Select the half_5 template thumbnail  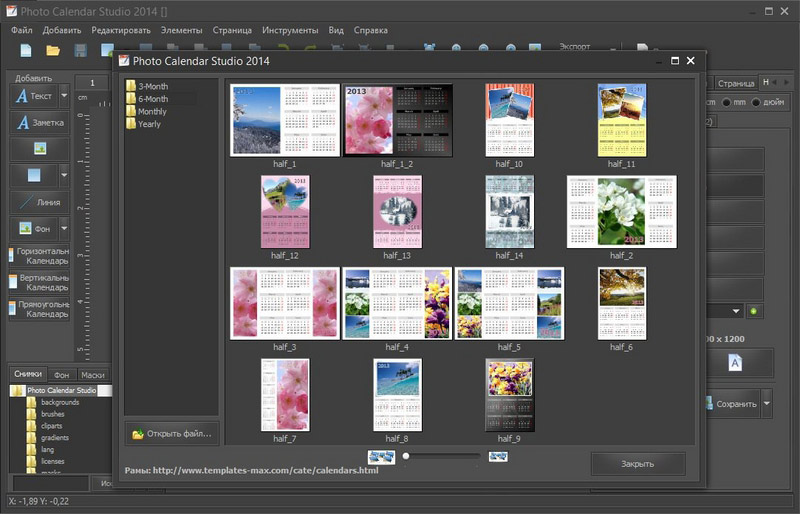pyautogui.click(x=509, y=304)
